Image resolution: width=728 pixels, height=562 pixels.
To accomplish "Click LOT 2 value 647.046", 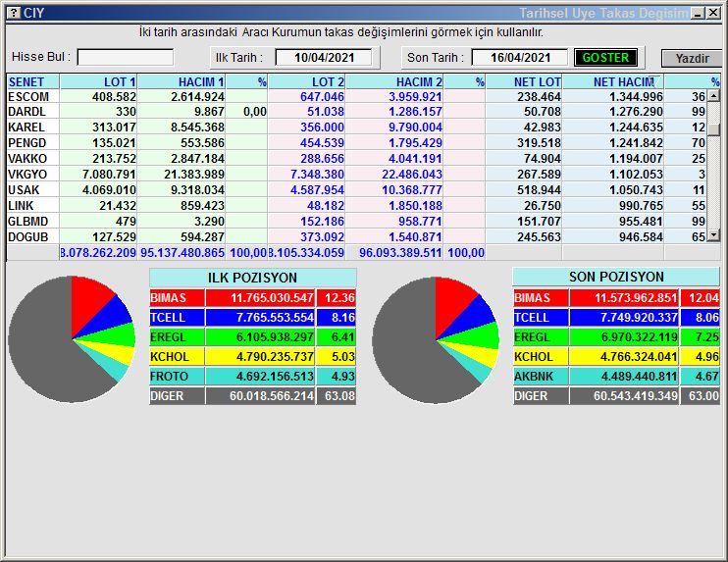I will point(322,96).
